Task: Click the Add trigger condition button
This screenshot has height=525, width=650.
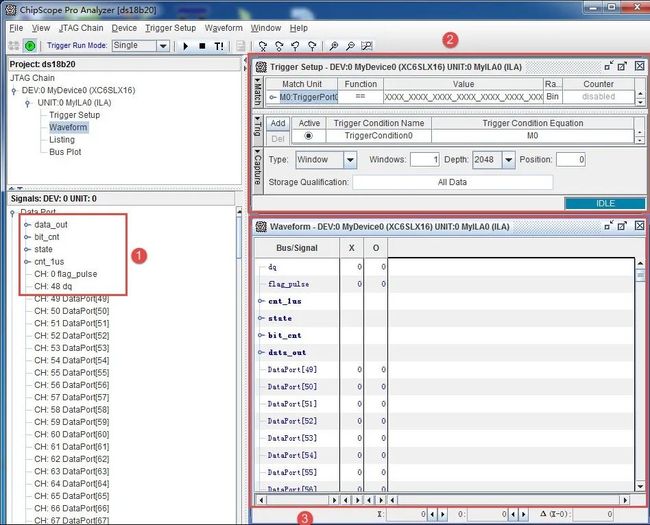Action: coord(278,123)
